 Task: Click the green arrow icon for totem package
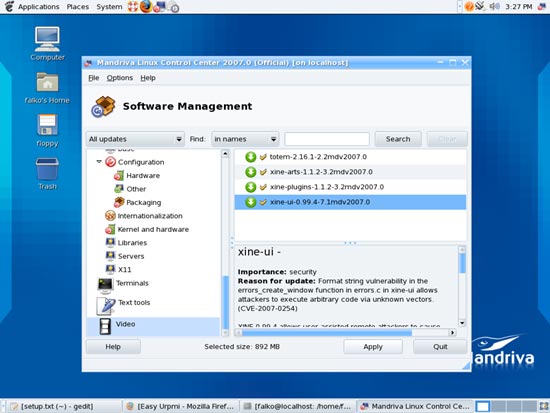click(x=250, y=157)
